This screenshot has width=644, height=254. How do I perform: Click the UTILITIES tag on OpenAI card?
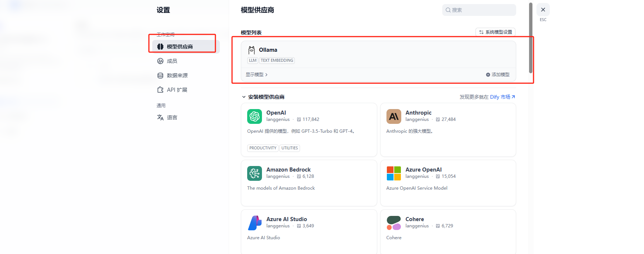(290, 148)
